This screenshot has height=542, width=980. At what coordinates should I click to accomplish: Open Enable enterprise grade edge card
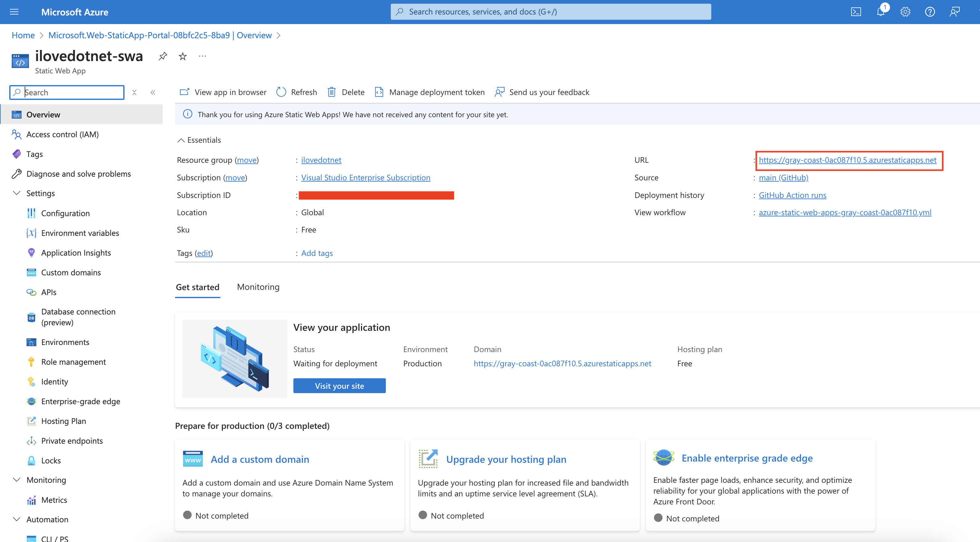click(747, 458)
